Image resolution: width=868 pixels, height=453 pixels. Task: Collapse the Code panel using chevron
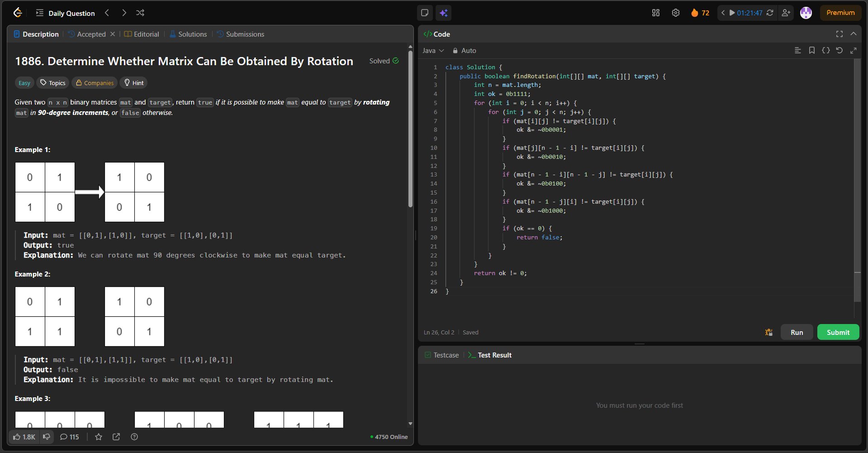(x=853, y=34)
